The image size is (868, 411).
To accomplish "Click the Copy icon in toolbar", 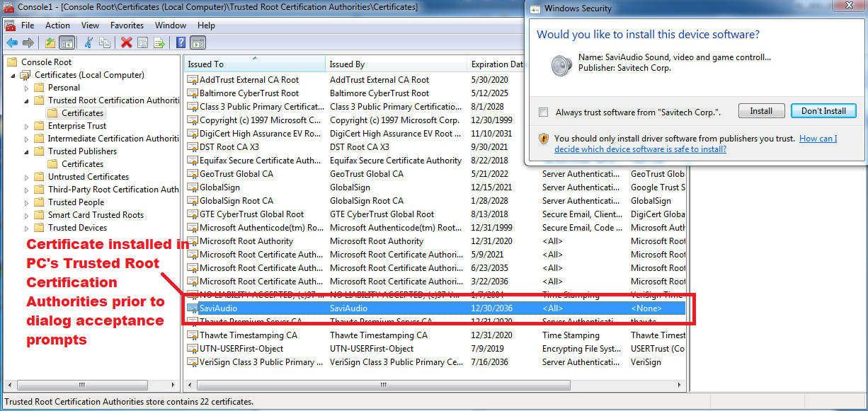I will (105, 42).
